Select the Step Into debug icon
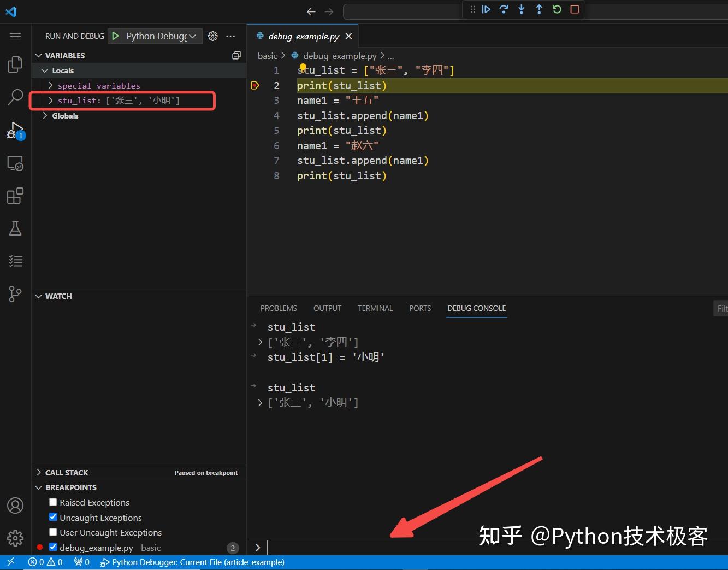 (522, 9)
